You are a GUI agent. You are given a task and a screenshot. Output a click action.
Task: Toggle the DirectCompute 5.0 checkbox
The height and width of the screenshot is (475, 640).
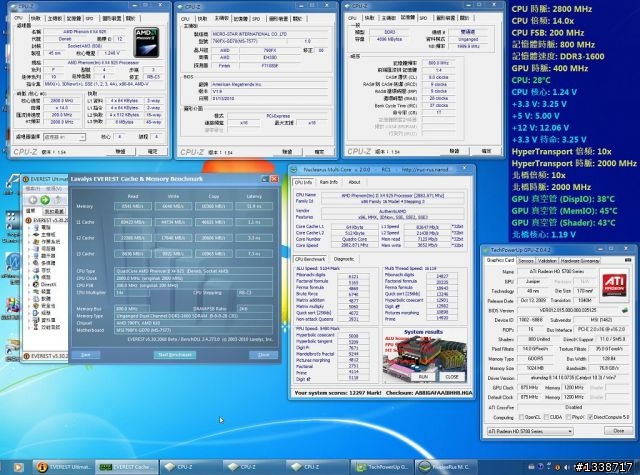(590, 417)
